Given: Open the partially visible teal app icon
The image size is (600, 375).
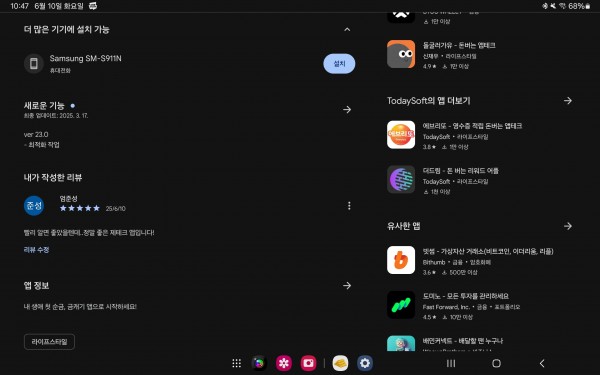Looking at the screenshot, I should 401,343.
